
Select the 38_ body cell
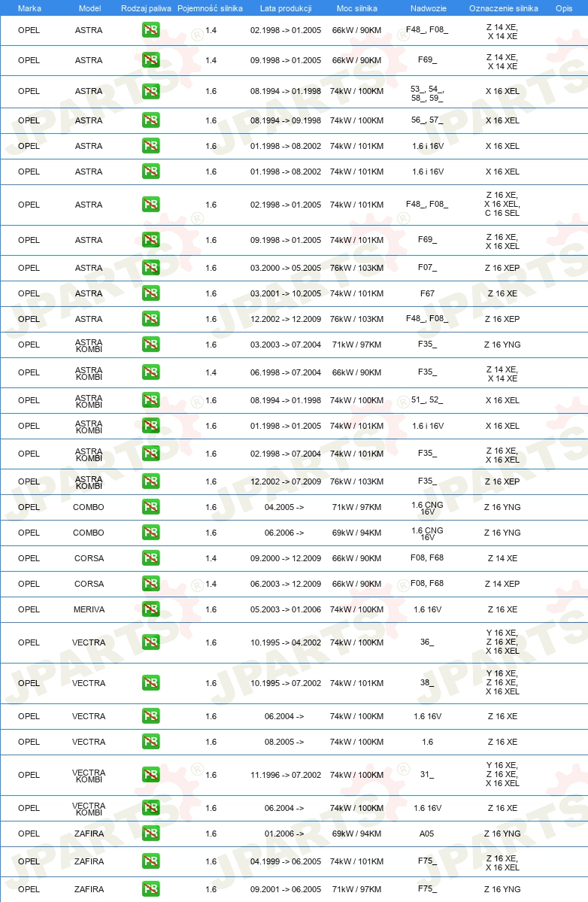pos(427,683)
